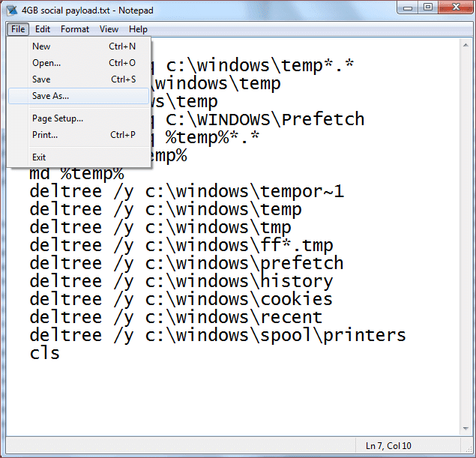Click the Notepad icon in title bar
This screenshot has height=458, width=476.
pos(12,9)
